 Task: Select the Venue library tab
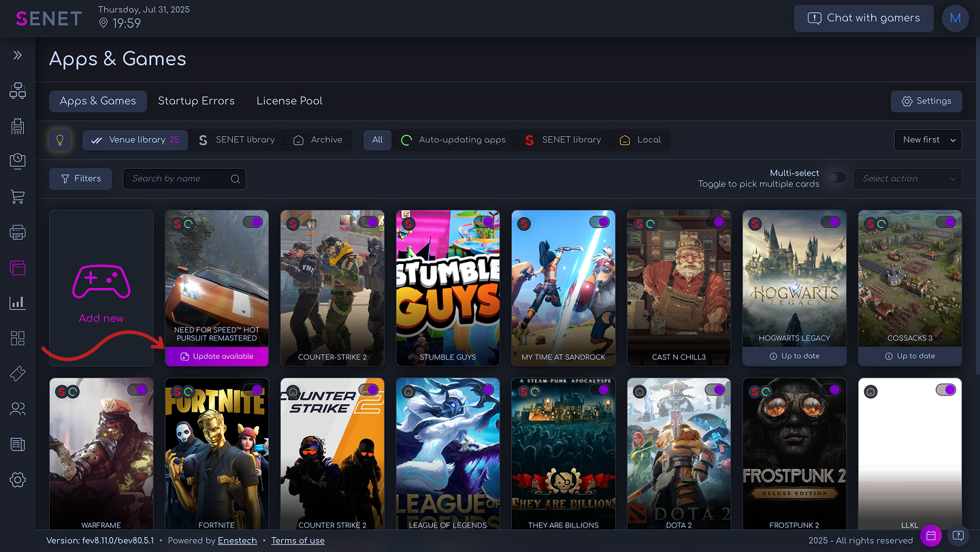tap(136, 140)
